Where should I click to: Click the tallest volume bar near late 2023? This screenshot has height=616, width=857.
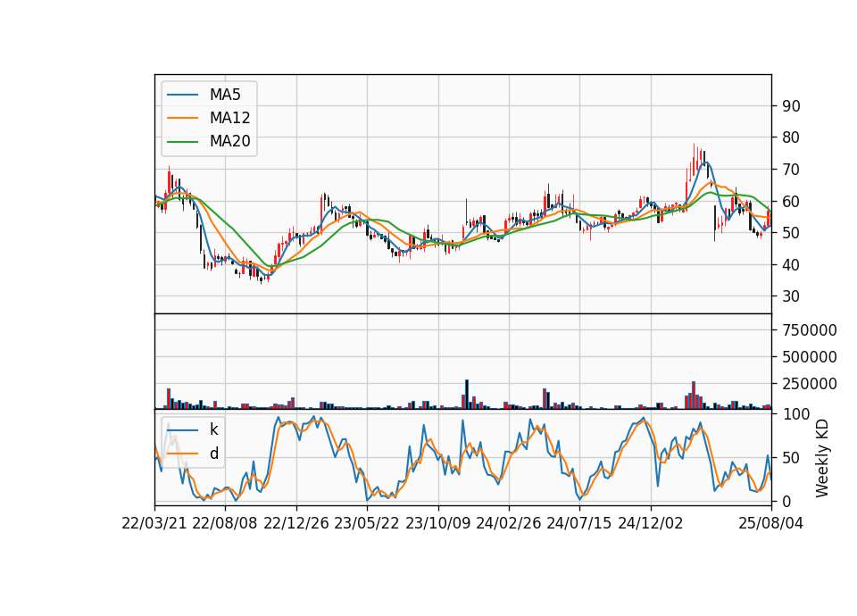click(x=467, y=394)
